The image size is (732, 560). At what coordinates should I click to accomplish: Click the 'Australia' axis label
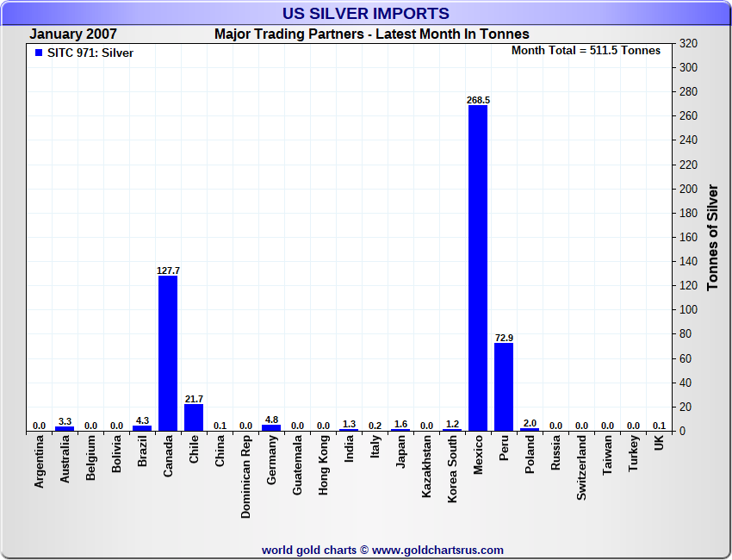click(65, 459)
